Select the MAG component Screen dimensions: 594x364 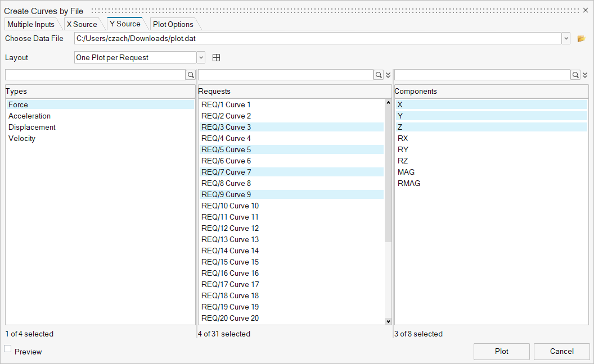(406, 172)
